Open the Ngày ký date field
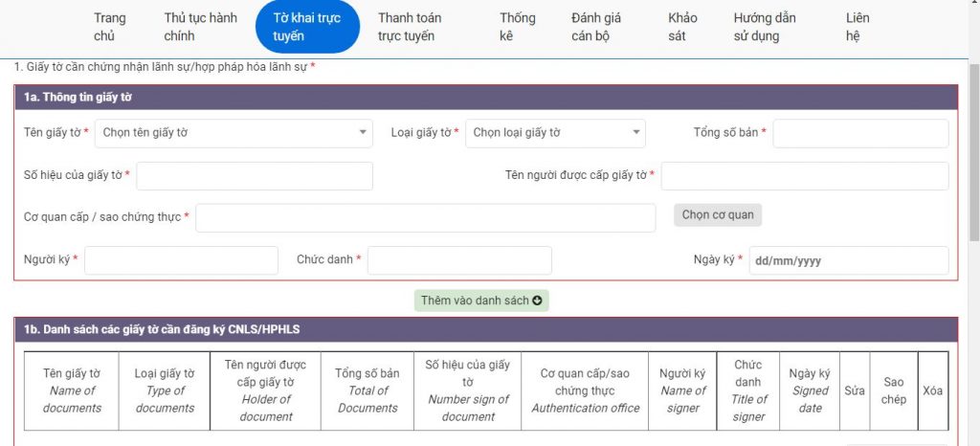The height and width of the screenshot is (446, 980). coord(848,260)
